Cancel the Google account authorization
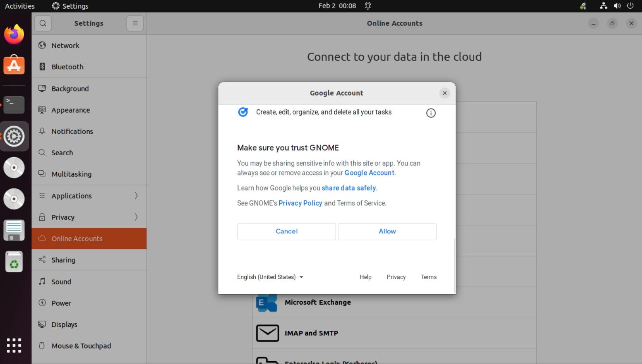Viewport: 642px width, 364px height. (x=286, y=231)
